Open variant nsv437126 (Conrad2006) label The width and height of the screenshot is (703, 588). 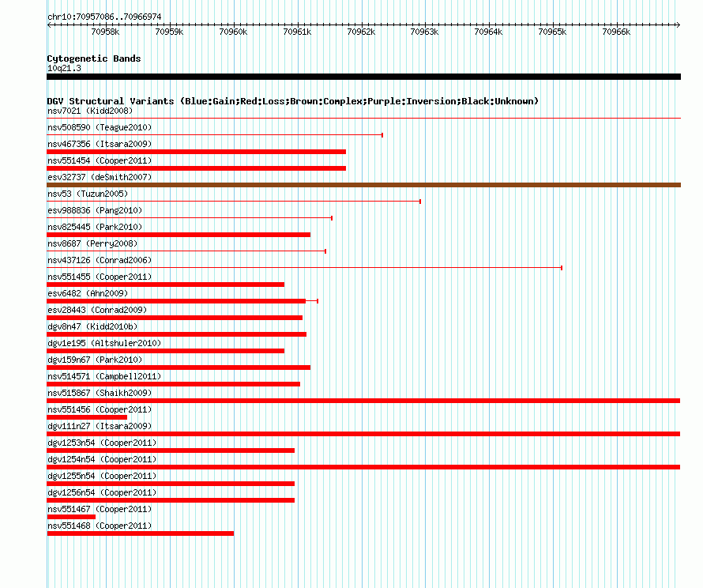pos(100,260)
